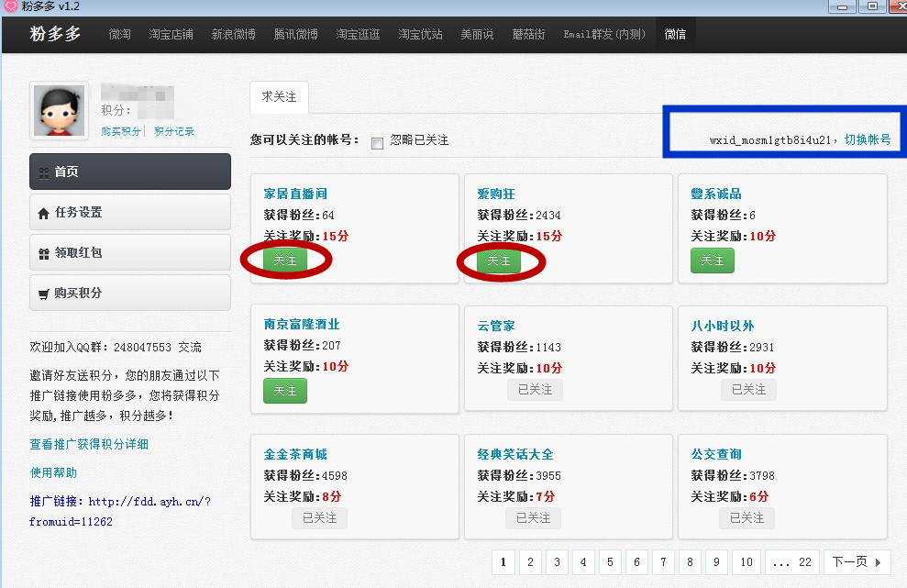Go to page 3
Screen dimensions: 907x588
coord(557,562)
